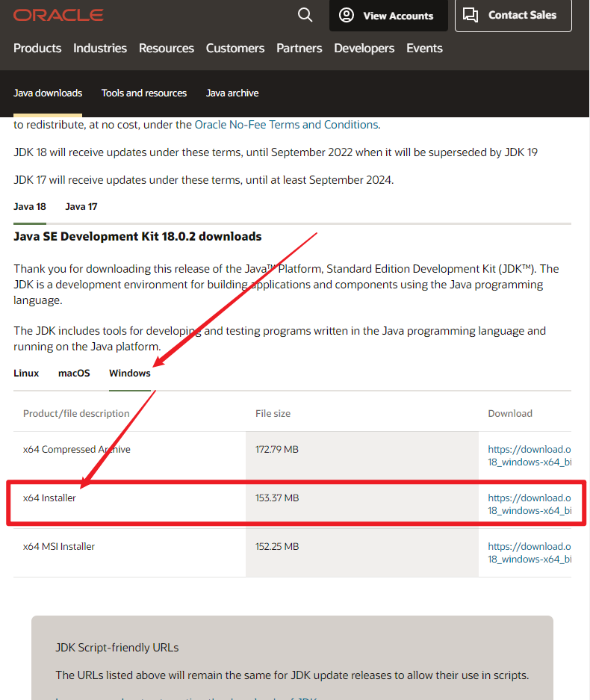Open the Partners menu
This screenshot has width=590, height=700.
click(299, 49)
